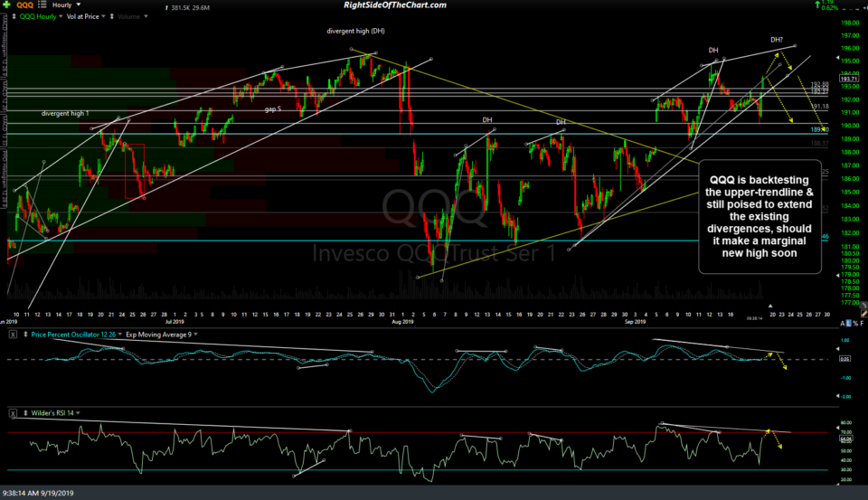This screenshot has height=500, width=868.
Task: Click the green plus add-symbol icon
Action: [6, 5]
